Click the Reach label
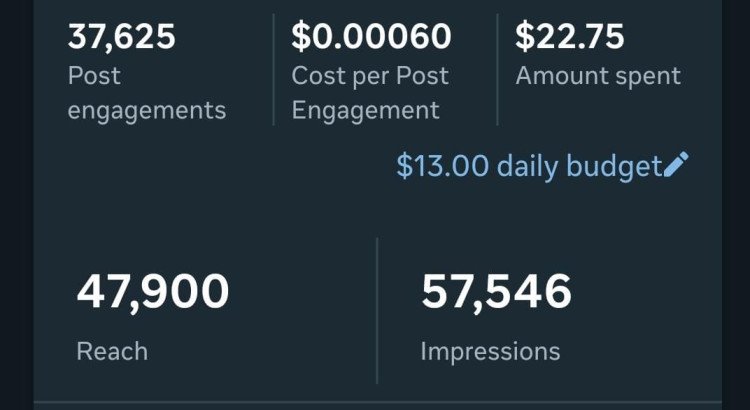 (112, 352)
